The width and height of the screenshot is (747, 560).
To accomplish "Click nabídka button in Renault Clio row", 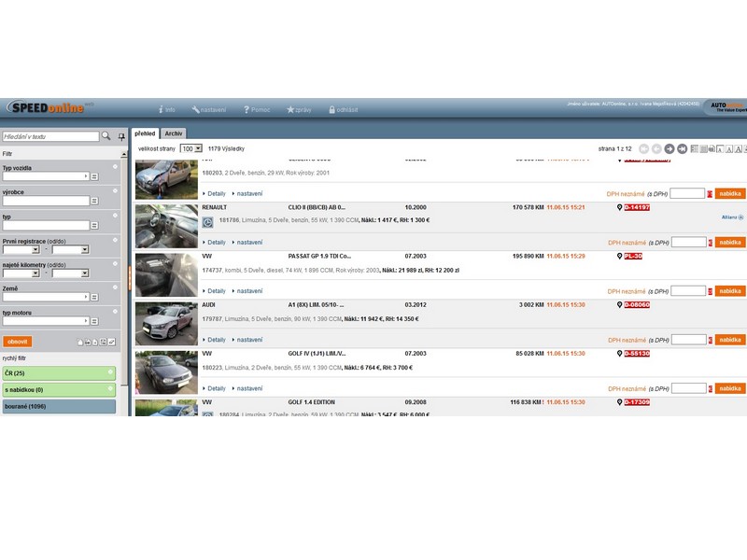I will (x=730, y=243).
